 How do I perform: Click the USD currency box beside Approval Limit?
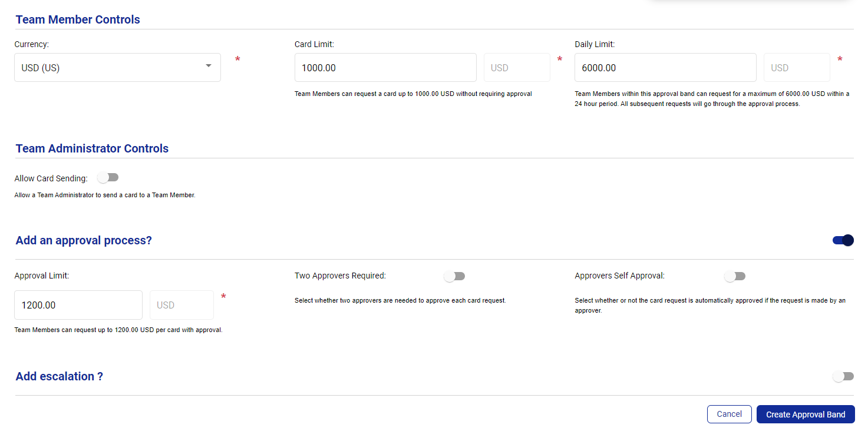coord(181,305)
